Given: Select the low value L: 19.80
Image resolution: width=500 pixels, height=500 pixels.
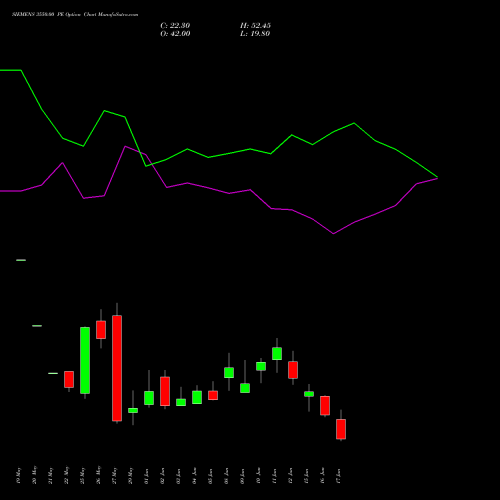Looking at the screenshot, I should click(x=255, y=34).
